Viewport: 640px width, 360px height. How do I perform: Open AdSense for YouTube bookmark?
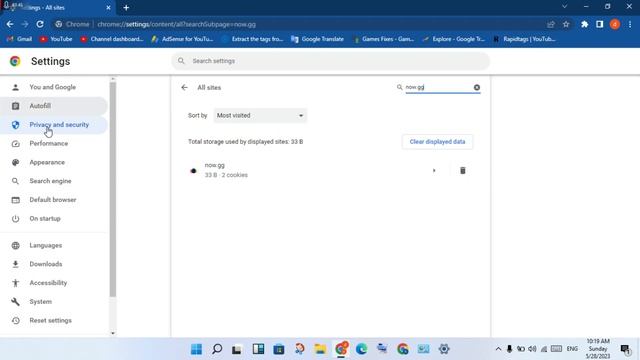click(182, 39)
